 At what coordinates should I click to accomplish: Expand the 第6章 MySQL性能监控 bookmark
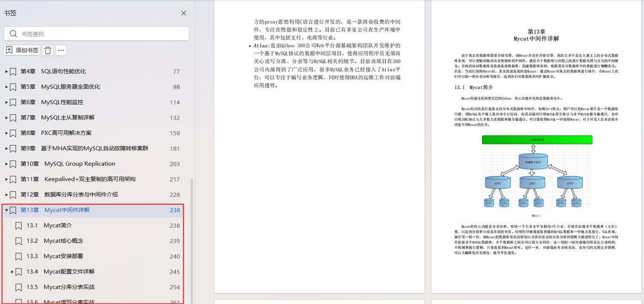click(7, 102)
